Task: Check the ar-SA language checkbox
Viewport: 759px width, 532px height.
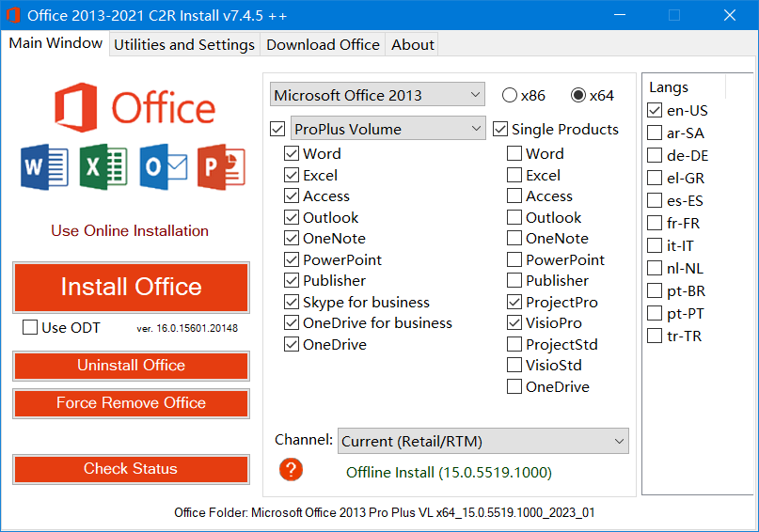Action: (x=655, y=133)
